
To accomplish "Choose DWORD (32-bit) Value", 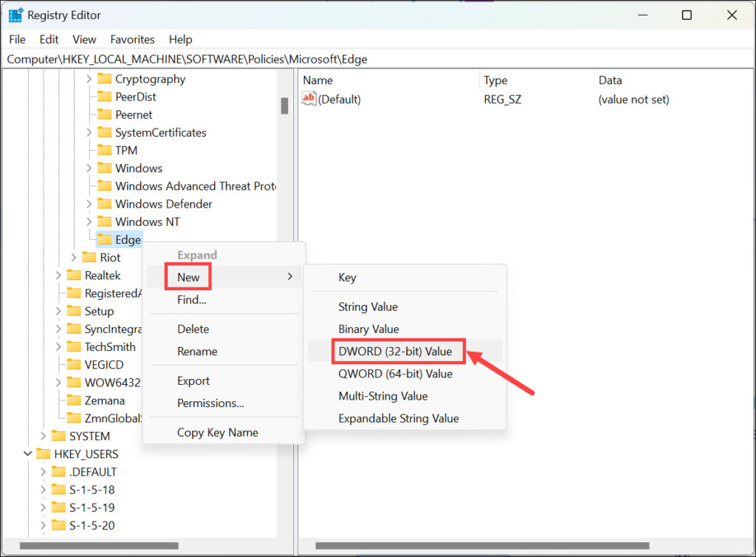I will 405,351.
